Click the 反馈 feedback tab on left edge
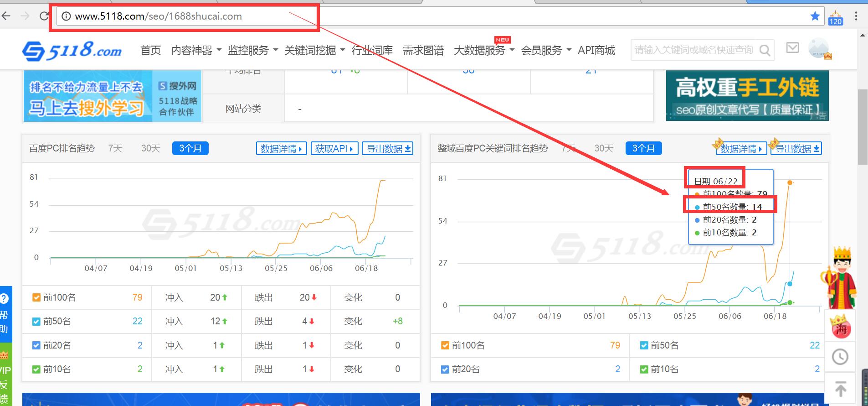 click(4, 391)
